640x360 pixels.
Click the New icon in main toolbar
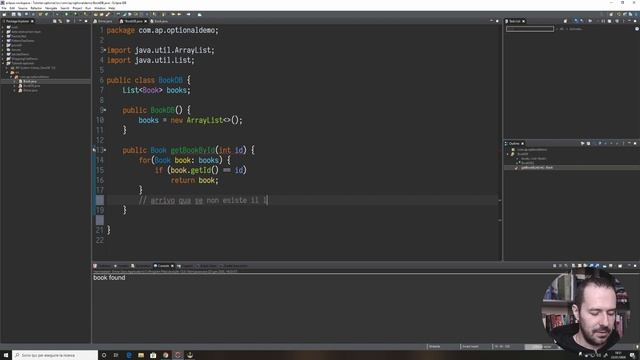click(x=4, y=14)
